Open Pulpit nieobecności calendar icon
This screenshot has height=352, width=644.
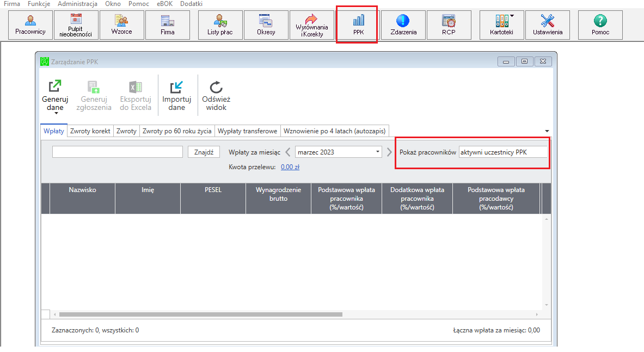point(76,25)
